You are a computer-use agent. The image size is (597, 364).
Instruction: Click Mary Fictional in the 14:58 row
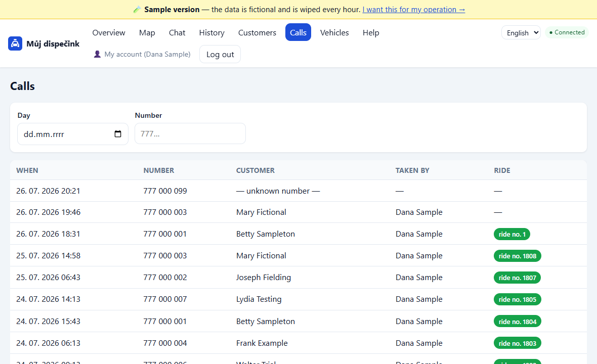pyautogui.click(x=261, y=256)
